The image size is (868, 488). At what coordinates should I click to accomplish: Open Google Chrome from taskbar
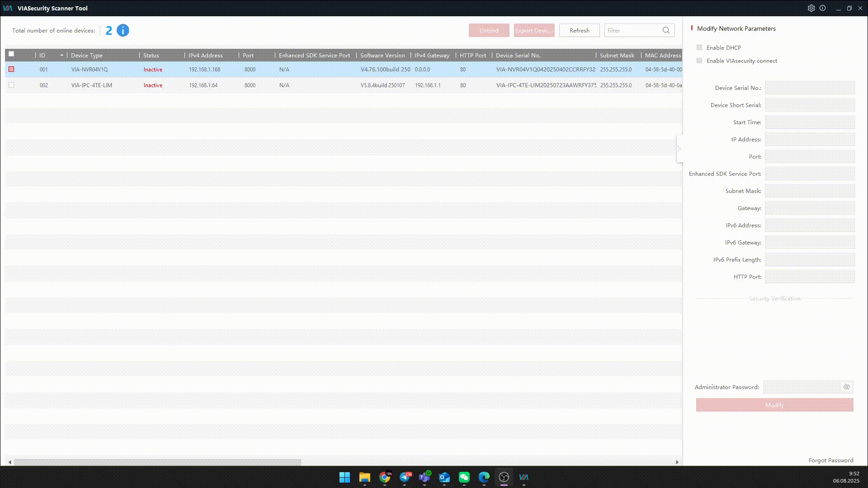[x=385, y=477]
